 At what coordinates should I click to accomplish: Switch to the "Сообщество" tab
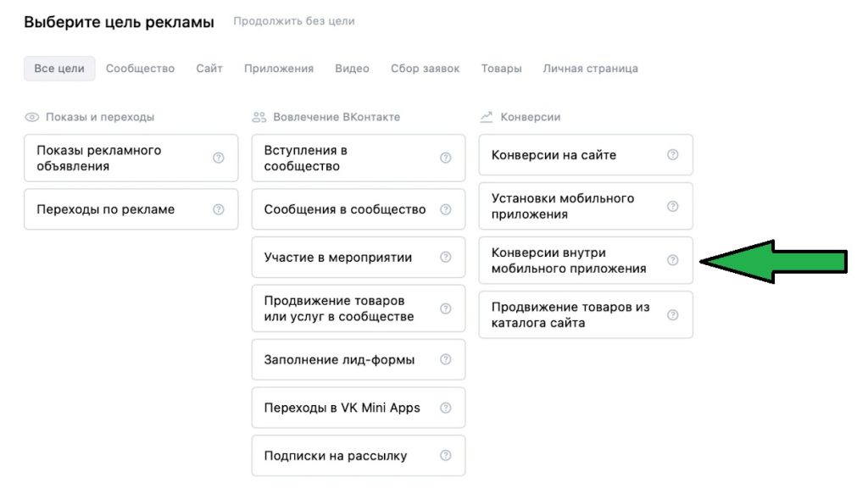pos(140,69)
